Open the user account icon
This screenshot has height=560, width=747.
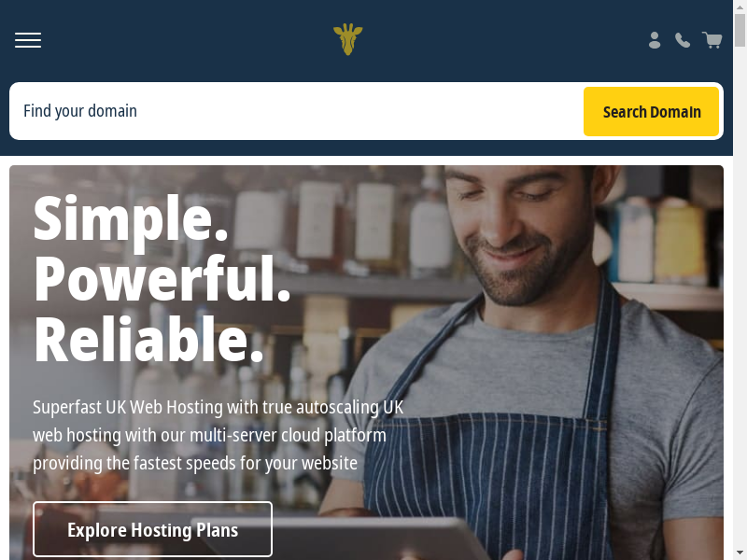(655, 40)
